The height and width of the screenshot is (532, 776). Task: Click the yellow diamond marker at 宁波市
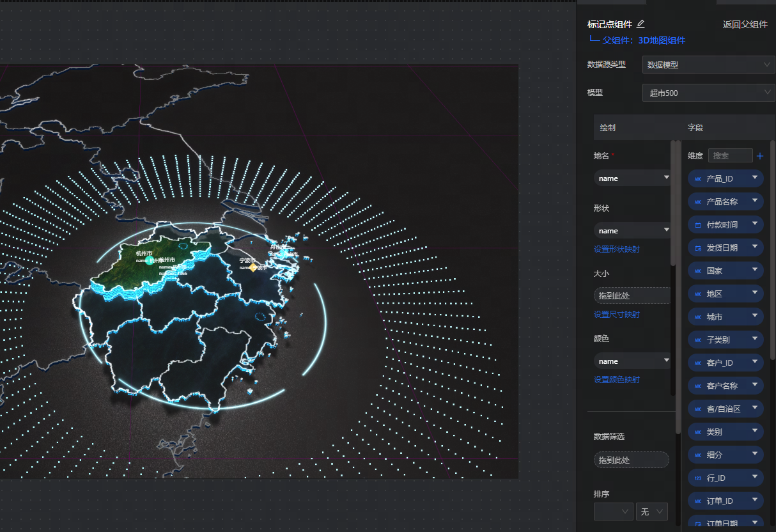[x=253, y=268]
